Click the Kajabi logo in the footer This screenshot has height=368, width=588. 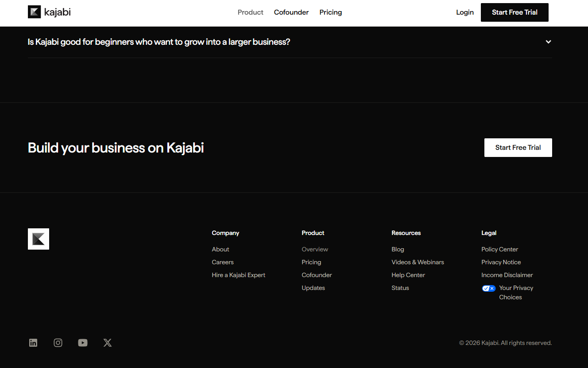(38, 239)
